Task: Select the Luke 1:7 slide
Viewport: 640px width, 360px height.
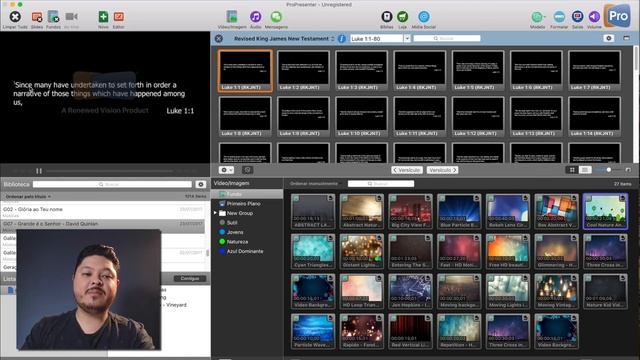Action: click(x=594, y=71)
